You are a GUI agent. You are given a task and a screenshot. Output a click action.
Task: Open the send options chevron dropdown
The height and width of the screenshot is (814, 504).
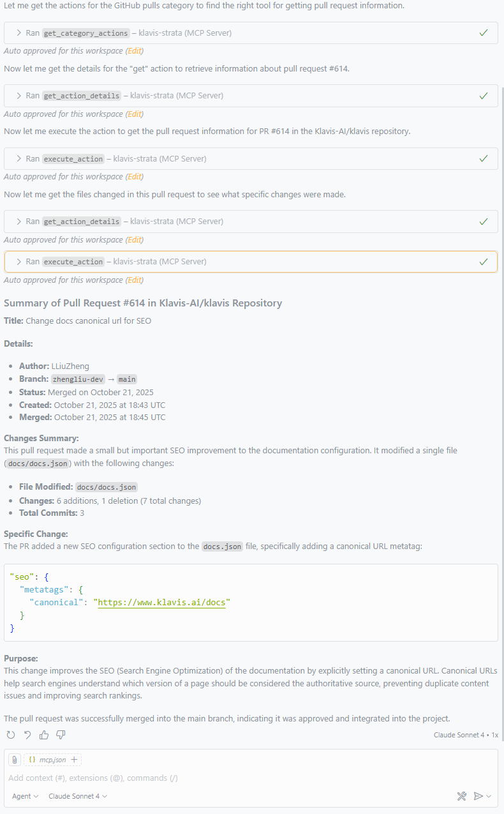pyautogui.click(x=488, y=796)
